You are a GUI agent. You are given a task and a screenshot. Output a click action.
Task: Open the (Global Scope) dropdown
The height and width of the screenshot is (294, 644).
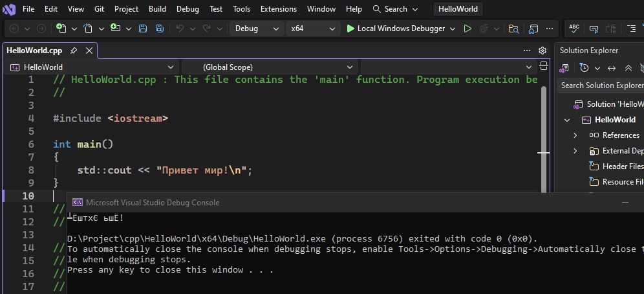pos(270,67)
